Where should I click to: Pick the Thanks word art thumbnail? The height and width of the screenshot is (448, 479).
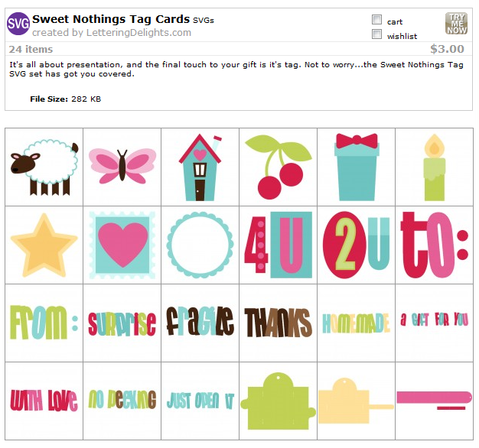(x=279, y=323)
